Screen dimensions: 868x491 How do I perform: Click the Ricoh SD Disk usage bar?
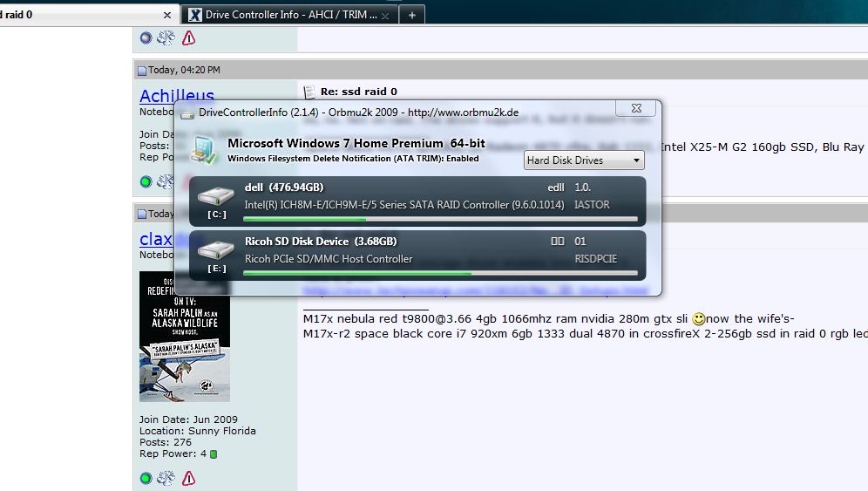pos(441,273)
